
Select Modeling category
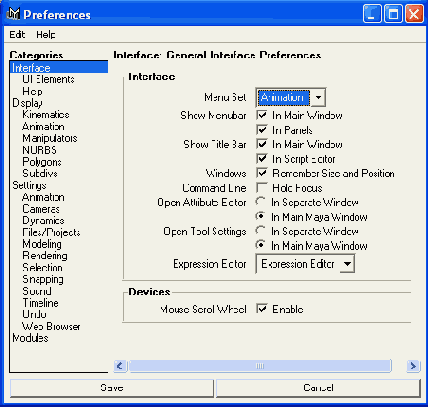(x=42, y=244)
